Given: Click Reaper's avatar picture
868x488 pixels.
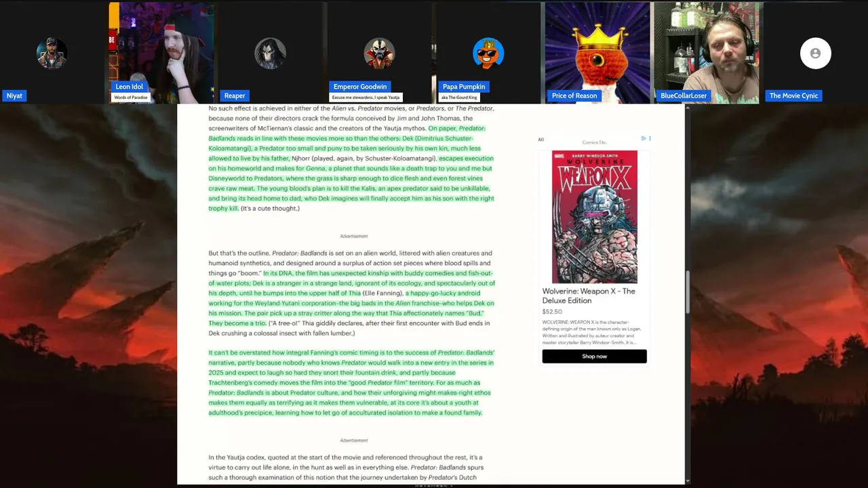Looking at the screenshot, I should coord(270,54).
